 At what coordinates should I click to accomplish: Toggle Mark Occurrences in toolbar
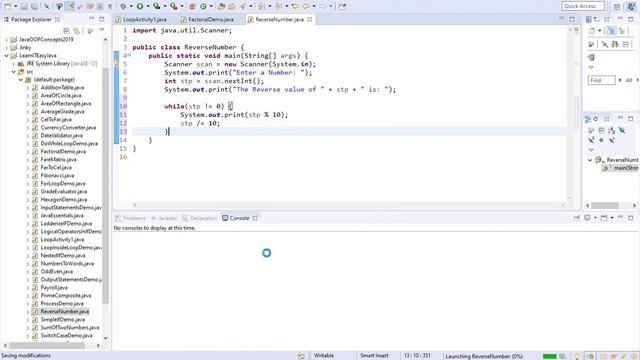pos(70,6)
